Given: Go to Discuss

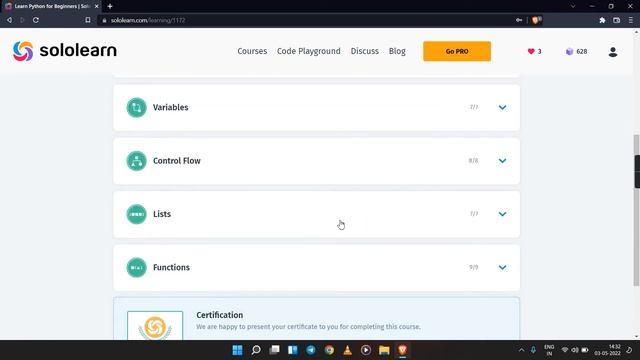Looking at the screenshot, I should tap(364, 51).
